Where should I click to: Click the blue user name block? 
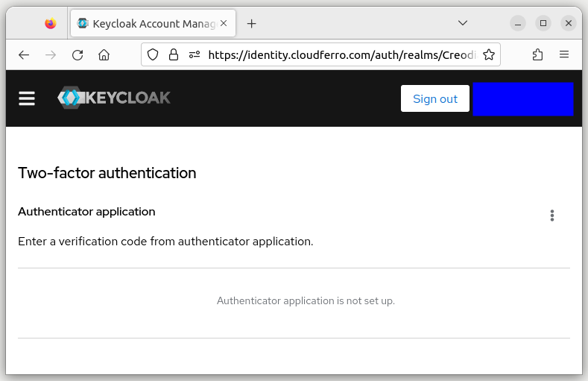pos(522,98)
